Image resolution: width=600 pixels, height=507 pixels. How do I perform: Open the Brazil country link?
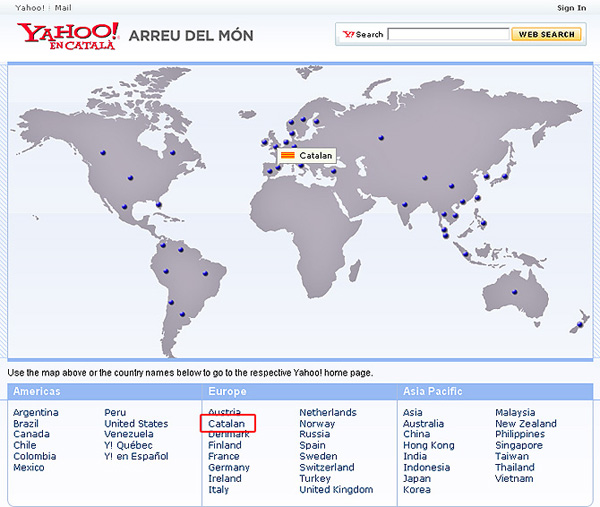pyautogui.click(x=26, y=424)
